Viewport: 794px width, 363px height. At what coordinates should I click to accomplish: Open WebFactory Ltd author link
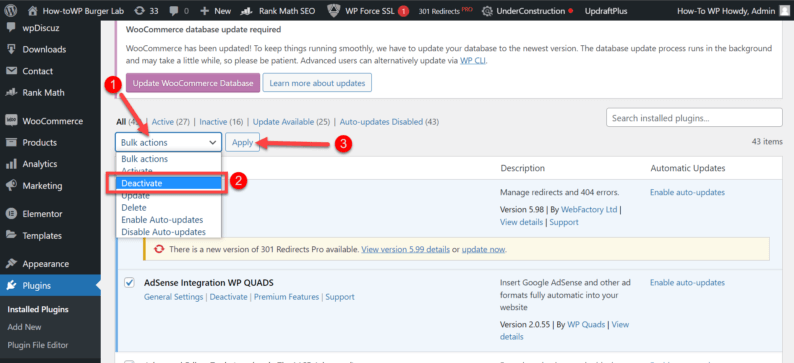pos(589,210)
